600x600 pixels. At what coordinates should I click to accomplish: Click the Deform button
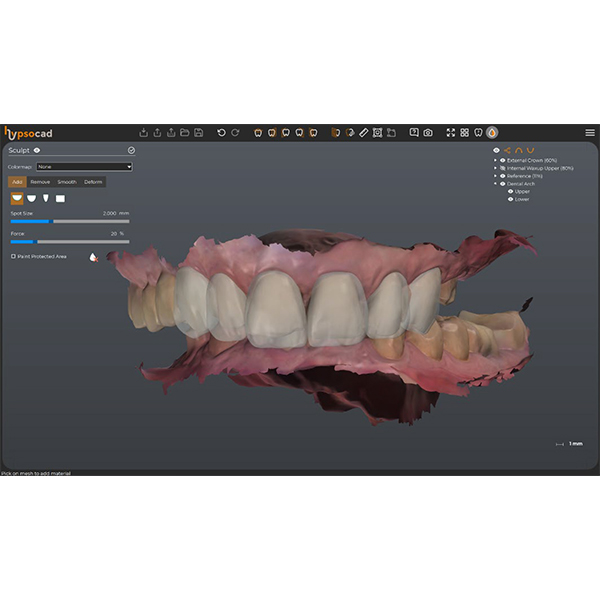(x=93, y=182)
